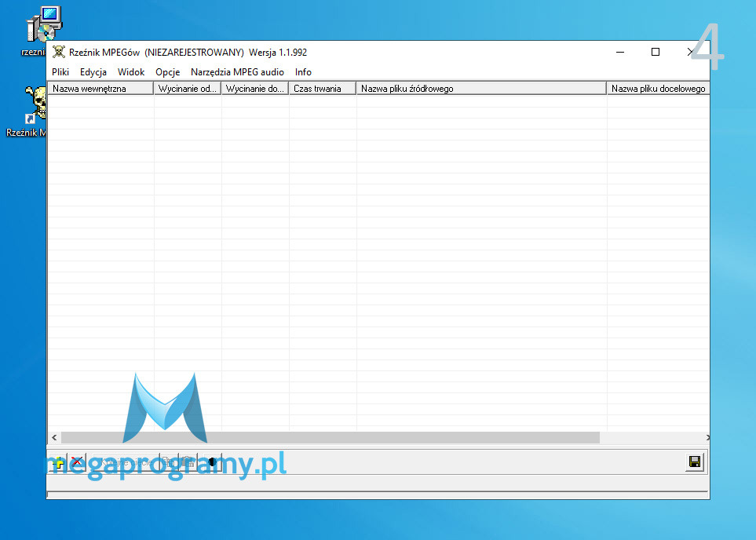Viewport: 756px width, 540px height.
Task: Click the floppy disk save icon
Action: pyautogui.click(x=695, y=462)
